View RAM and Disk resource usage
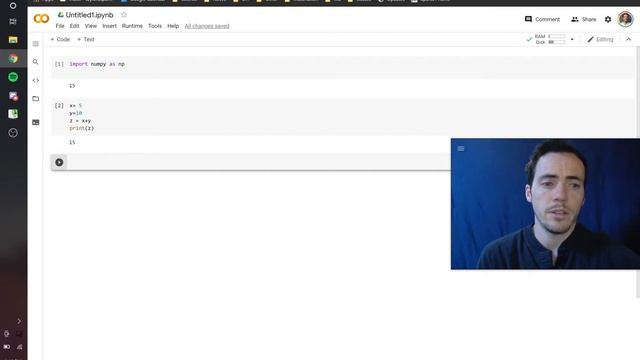Viewport: 640px width, 360px height. [549, 39]
